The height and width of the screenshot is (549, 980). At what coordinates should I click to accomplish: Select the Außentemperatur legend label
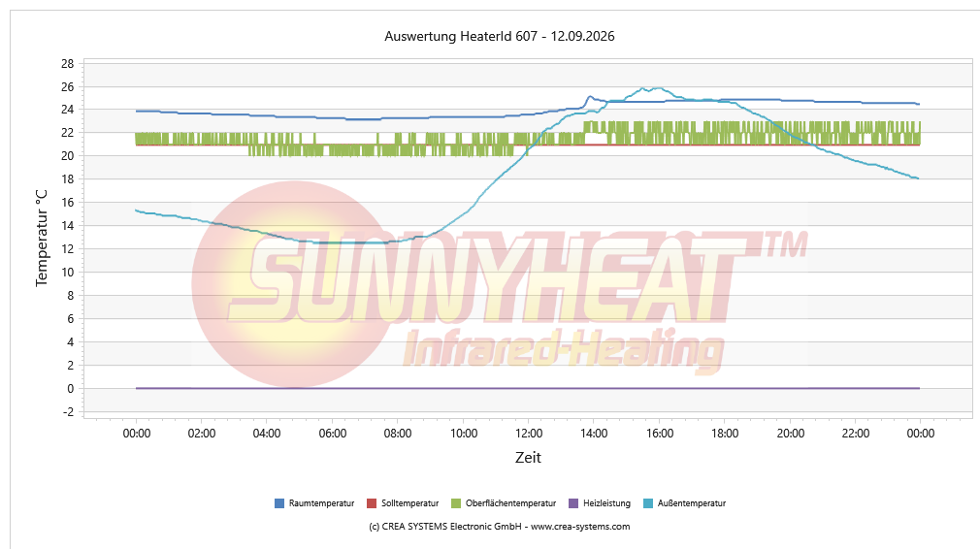click(x=691, y=503)
